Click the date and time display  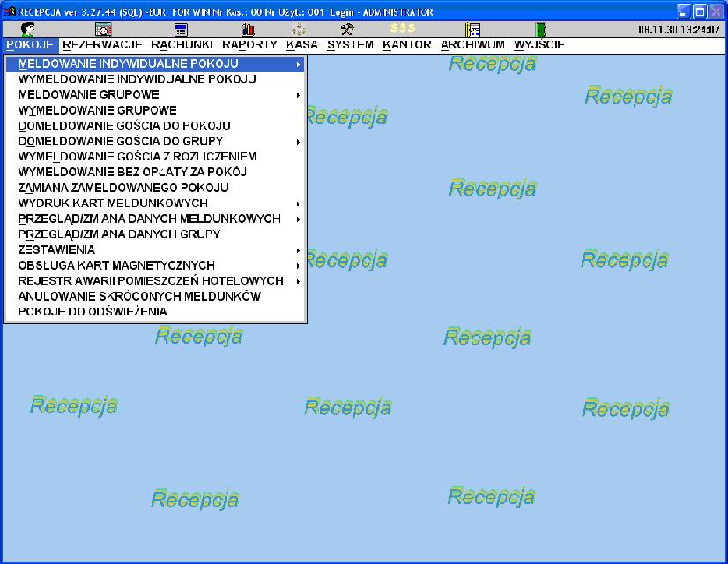pyautogui.click(x=678, y=29)
